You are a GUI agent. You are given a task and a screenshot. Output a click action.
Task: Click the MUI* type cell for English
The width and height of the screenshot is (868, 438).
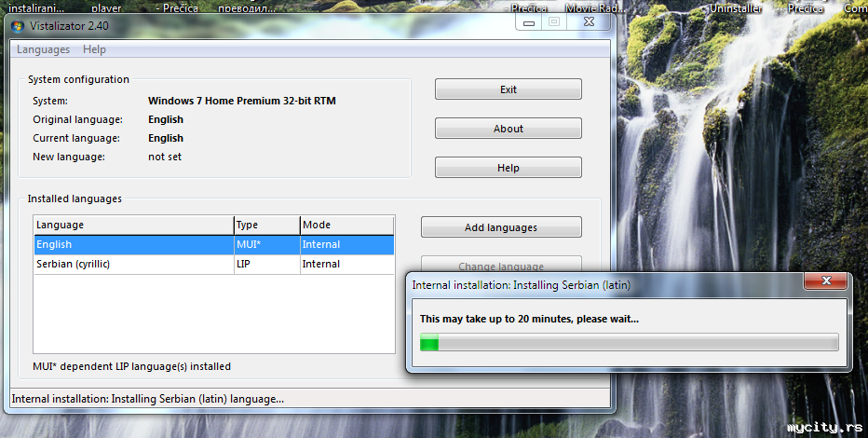coord(266,245)
